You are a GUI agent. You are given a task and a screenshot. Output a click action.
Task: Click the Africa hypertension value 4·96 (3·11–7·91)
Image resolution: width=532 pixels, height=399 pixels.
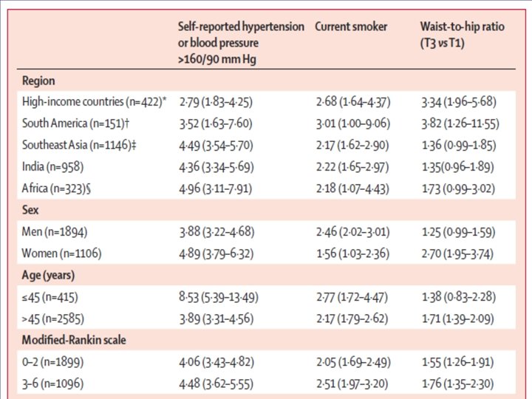pos(216,188)
